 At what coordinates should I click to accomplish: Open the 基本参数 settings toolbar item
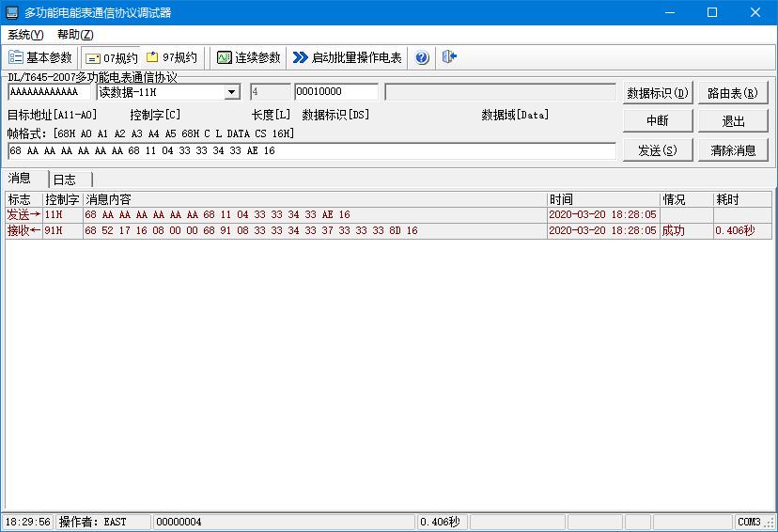[40, 57]
